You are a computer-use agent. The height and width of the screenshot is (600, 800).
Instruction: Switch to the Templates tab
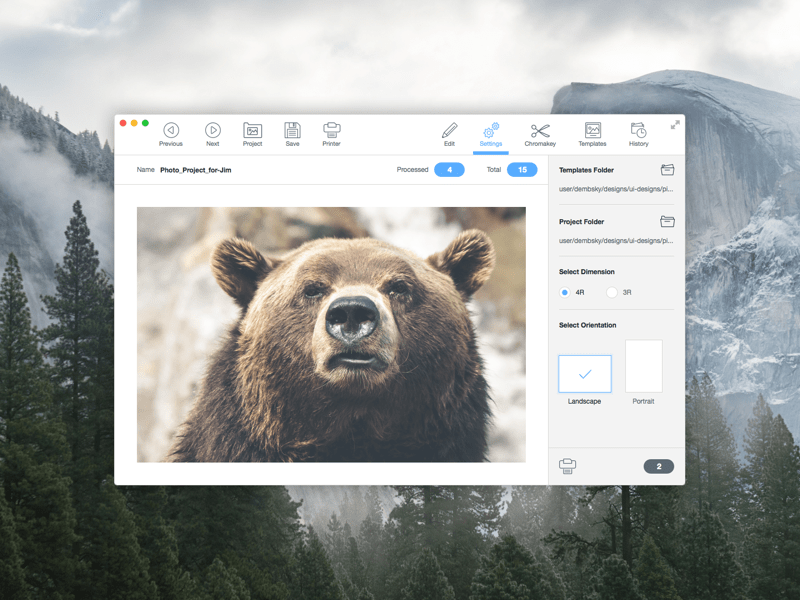pyautogui.click(x=592, y=131)
